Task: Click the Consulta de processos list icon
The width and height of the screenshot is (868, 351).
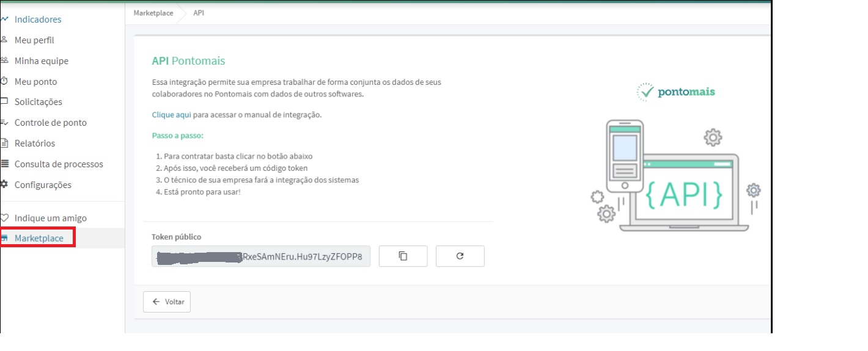Action: [4, 164]
